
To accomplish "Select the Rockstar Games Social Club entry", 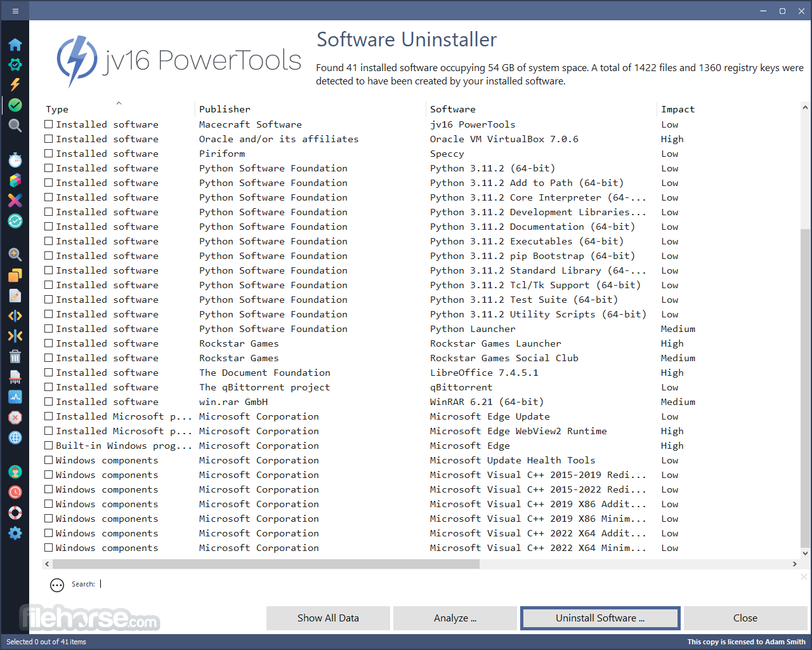I will [504, 358].
